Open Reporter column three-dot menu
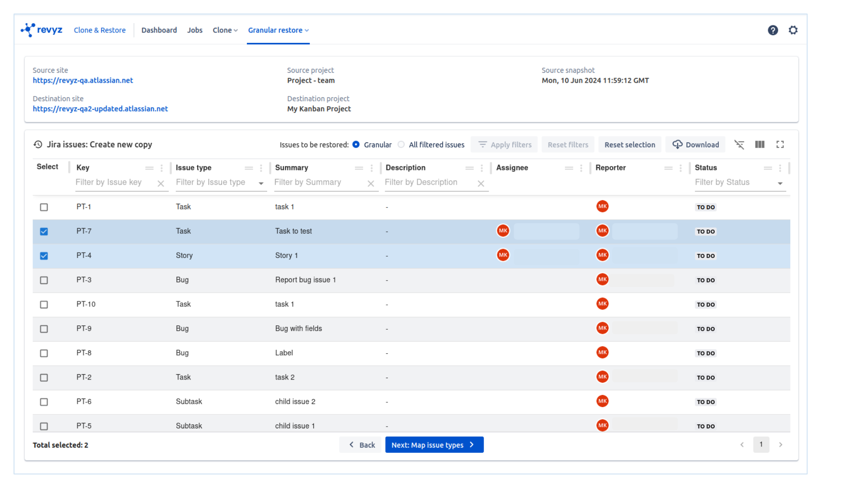Image resolution: width=868 pixels, height=488 pixels. pyautogui.click(x=680, y=168)
